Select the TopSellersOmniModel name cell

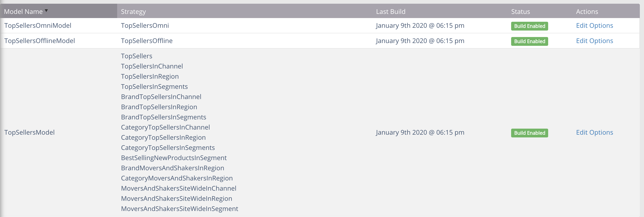(x=38, y=25)
